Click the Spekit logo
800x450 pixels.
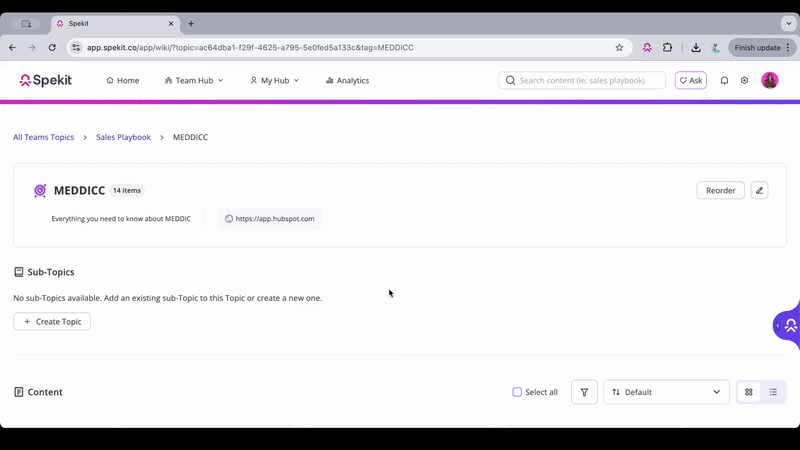pyautogui.click(x=46, y=80)
